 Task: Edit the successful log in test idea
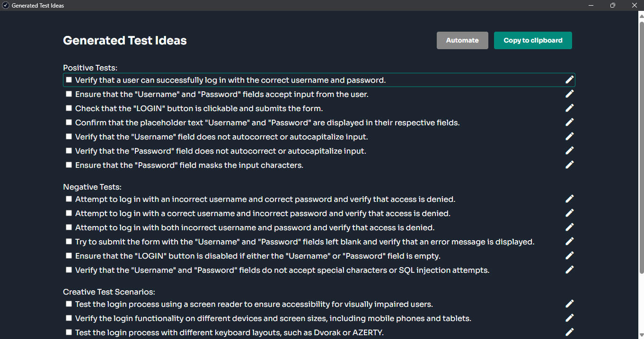click(570, 80)
